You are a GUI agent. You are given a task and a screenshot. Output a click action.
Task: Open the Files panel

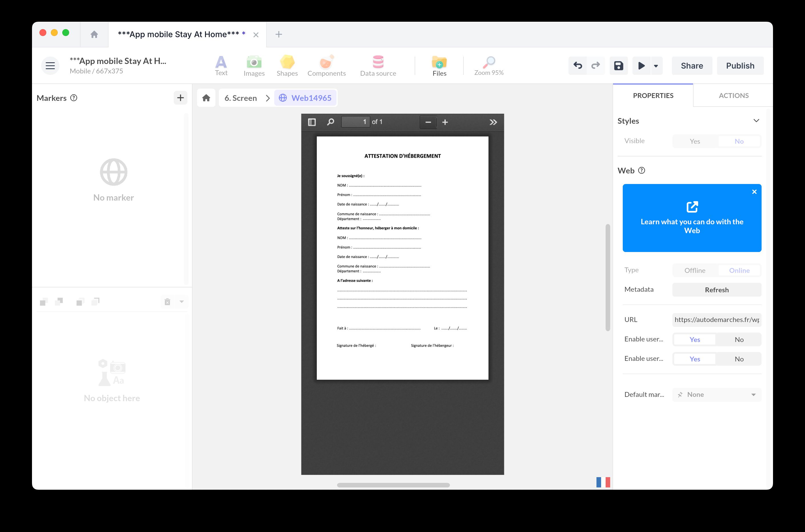pyautogui.click(x=439, y=65)
